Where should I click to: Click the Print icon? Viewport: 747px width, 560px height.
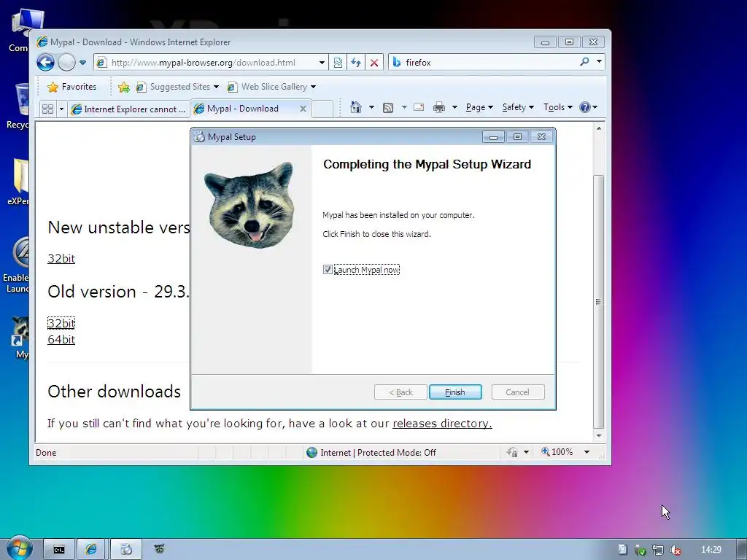coord(438,108)
